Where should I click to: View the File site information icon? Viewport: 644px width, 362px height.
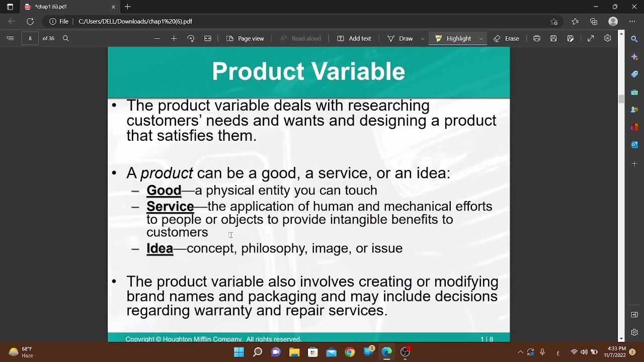pos(59,21)
